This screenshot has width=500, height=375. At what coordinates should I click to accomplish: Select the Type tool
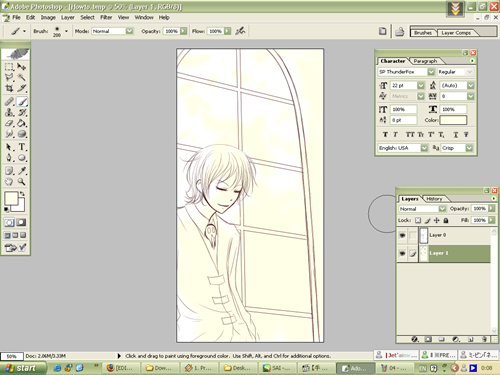coord(22,147)
